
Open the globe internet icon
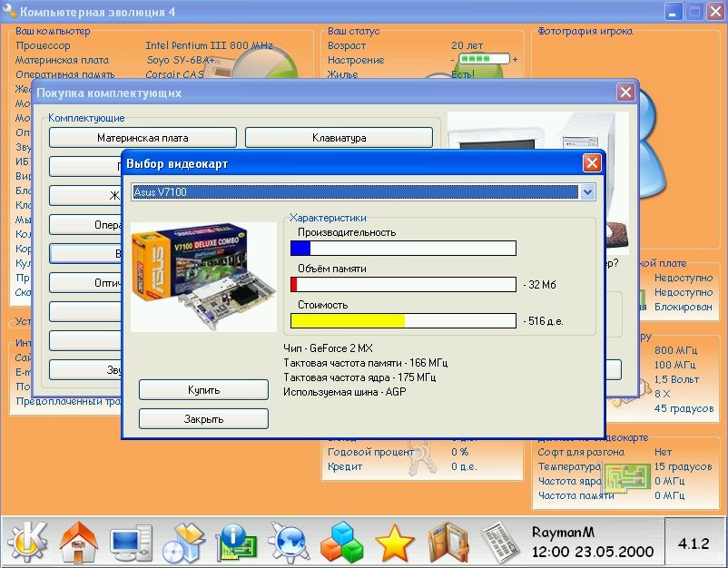pyautogui.click(x=289, y=542)
